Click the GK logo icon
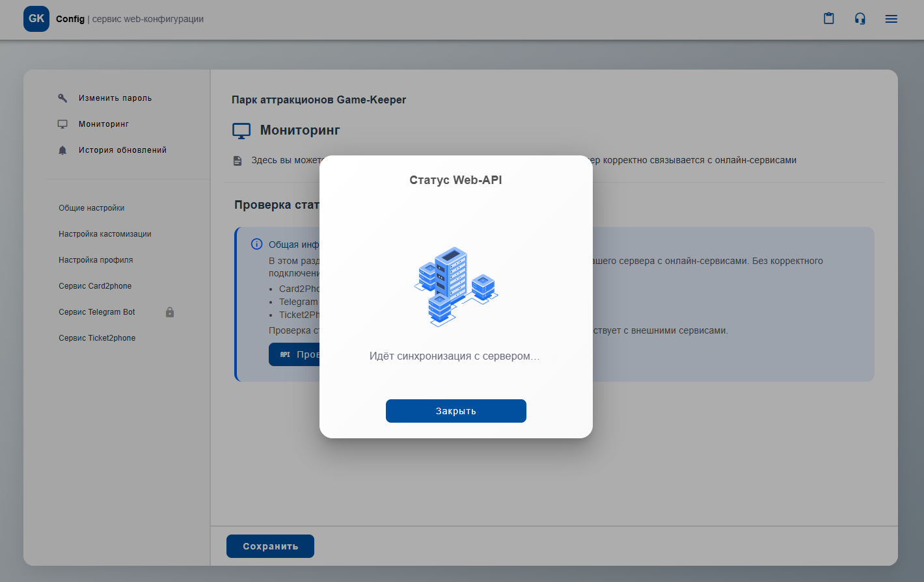 [x=36, y=19]
